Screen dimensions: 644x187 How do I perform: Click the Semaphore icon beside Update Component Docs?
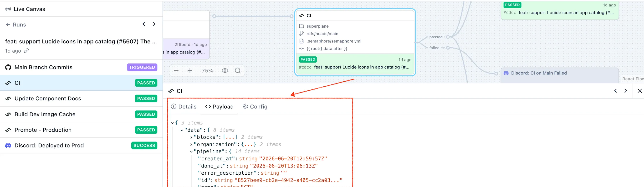pyautogui.click(x=8, y=99)
